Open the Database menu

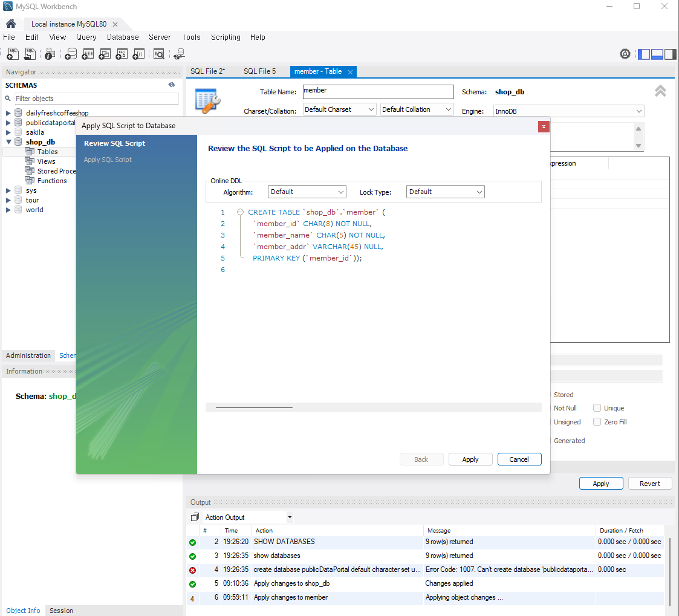click(123, 37)
